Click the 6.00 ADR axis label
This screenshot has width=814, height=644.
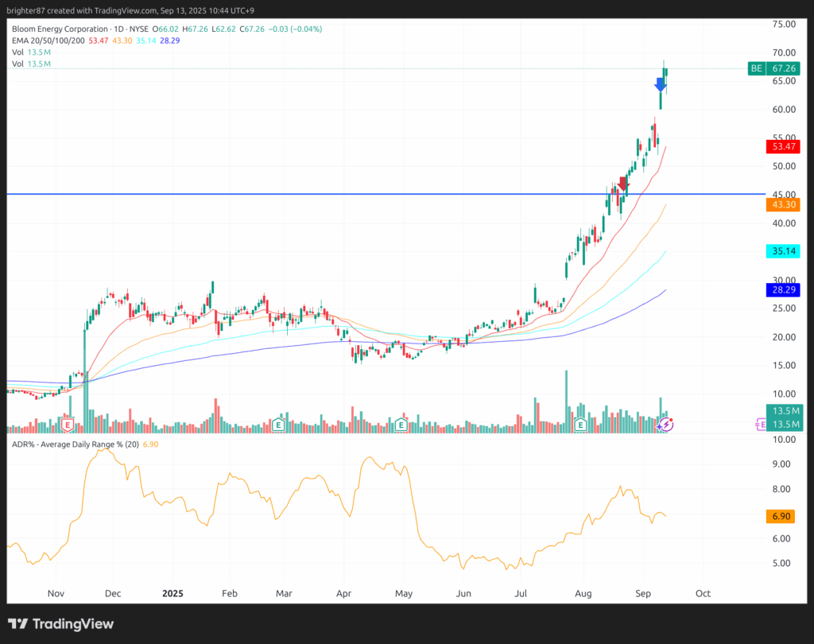pyautogui.click(x=781, y=538)
